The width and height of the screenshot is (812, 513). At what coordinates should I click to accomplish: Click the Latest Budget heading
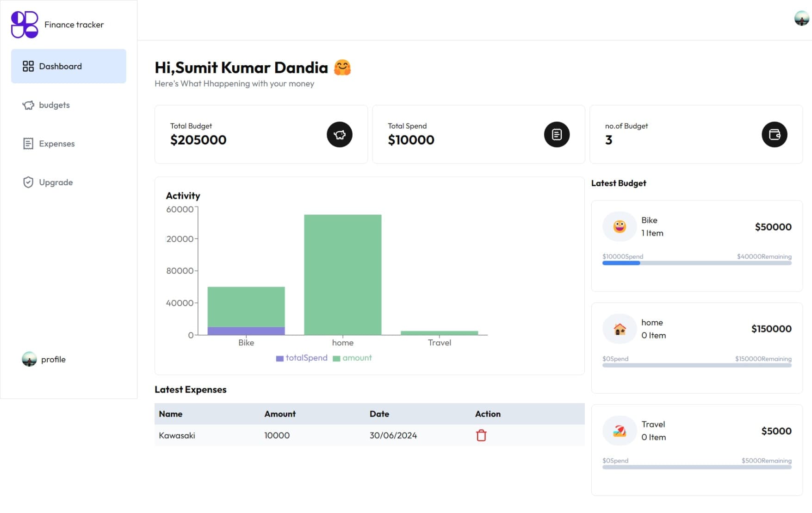(619, 183)
